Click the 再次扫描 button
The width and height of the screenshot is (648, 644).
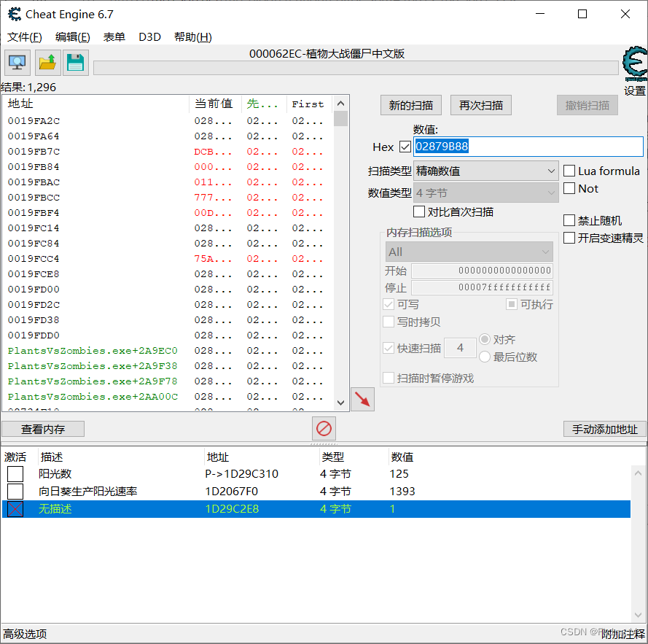pos(480,106)
